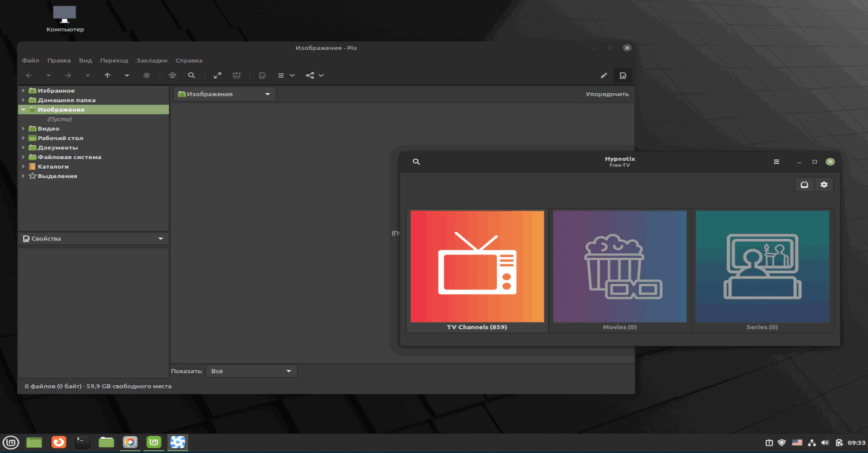Open the Изображения location dropdown
868x453 pixels.
[x=225, y=94]
